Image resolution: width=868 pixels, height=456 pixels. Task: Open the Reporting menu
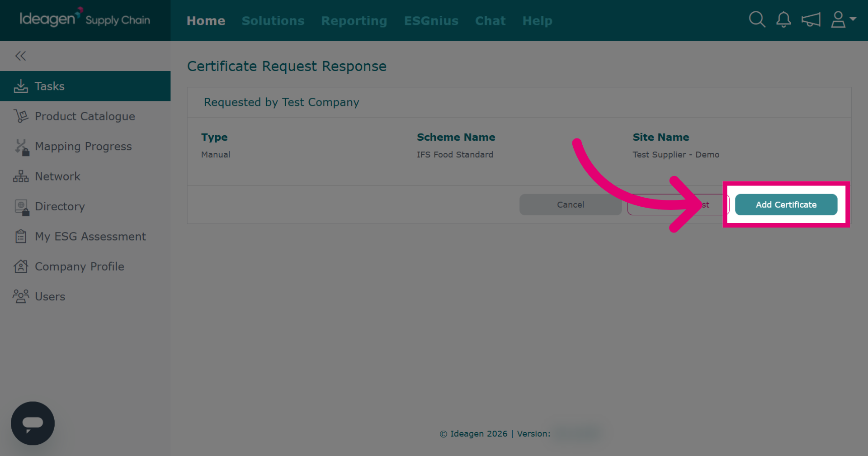point(354,21)
